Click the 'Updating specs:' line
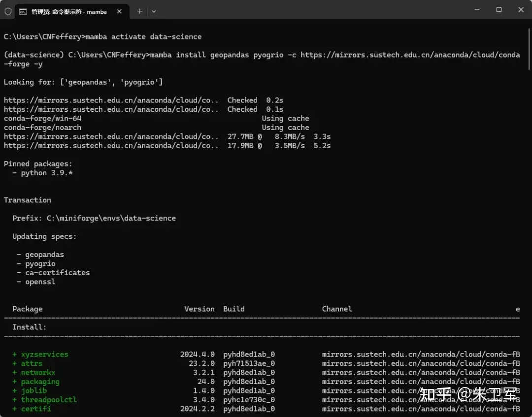Image resolution: width=532 pixels, height=417 pixels. [44, 236]
